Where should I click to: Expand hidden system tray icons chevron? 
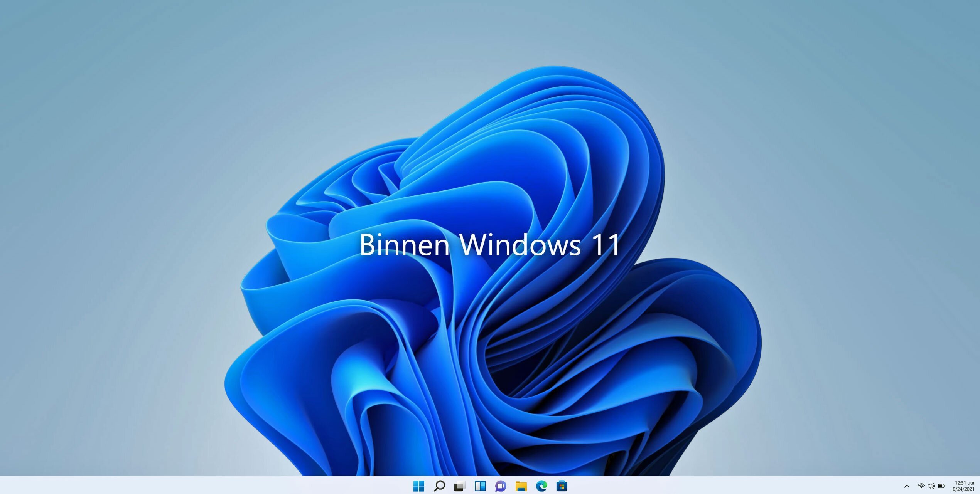click(x=907, y=486)
